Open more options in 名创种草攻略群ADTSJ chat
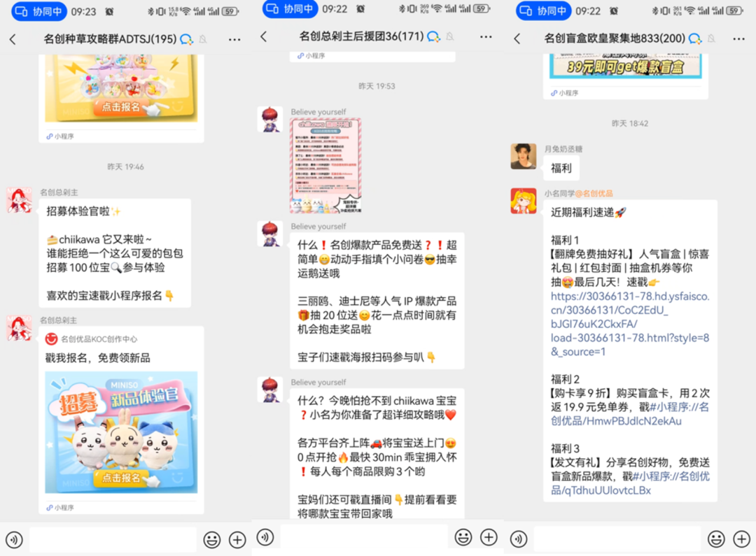Viewport: 756px width, 556px height. (x=234, y=39)
